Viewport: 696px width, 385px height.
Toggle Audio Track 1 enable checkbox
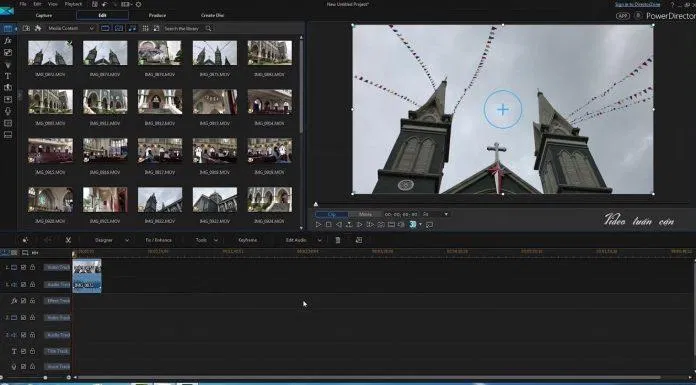click(23, 285)
